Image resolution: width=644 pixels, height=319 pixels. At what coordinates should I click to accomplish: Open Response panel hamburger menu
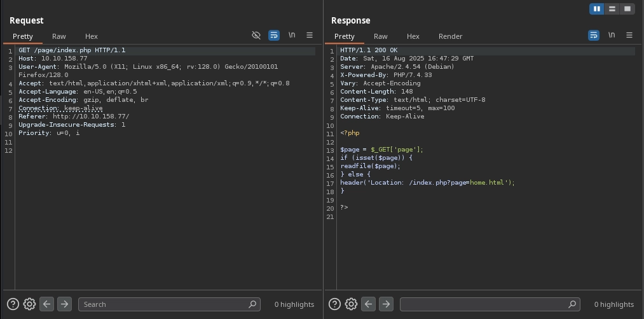click(629, 36)
